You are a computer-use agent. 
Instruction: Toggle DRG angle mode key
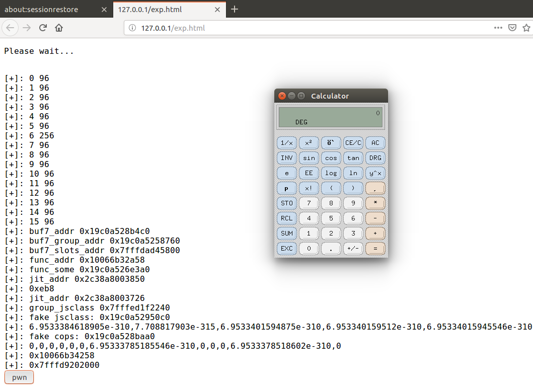(x=375, y=158)
